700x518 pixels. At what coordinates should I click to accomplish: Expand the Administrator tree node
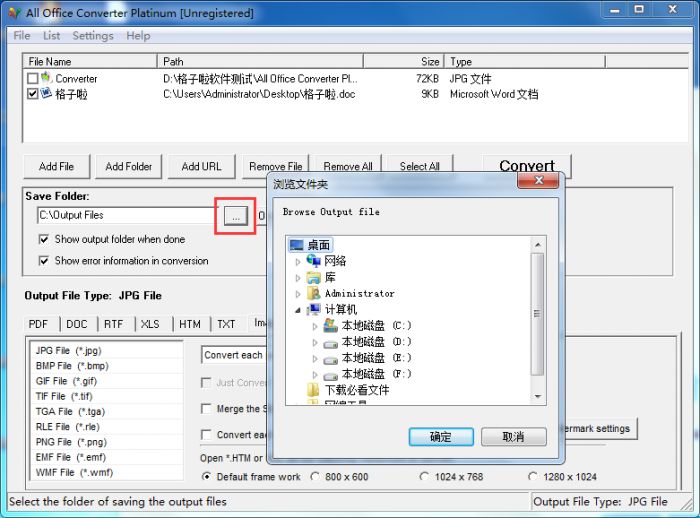(x=298, y=294)
